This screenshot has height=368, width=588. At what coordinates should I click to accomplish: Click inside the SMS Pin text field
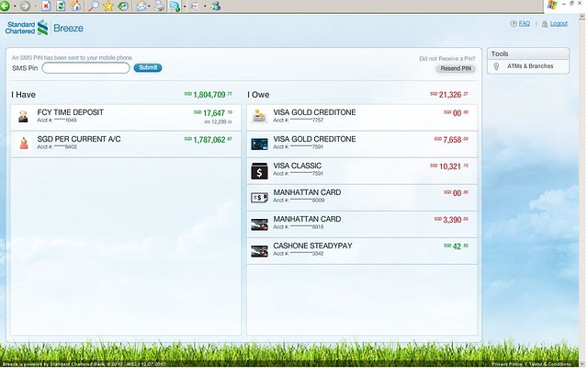click(85, 67)
